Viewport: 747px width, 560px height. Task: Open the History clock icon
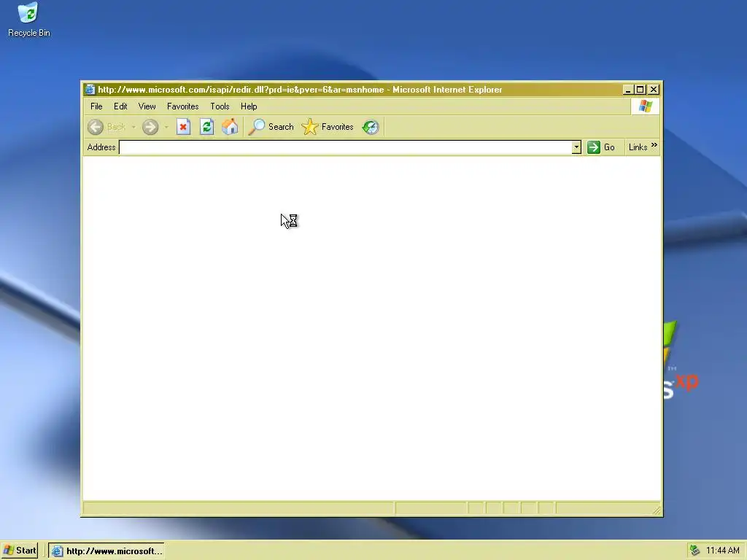coord(370,127)
